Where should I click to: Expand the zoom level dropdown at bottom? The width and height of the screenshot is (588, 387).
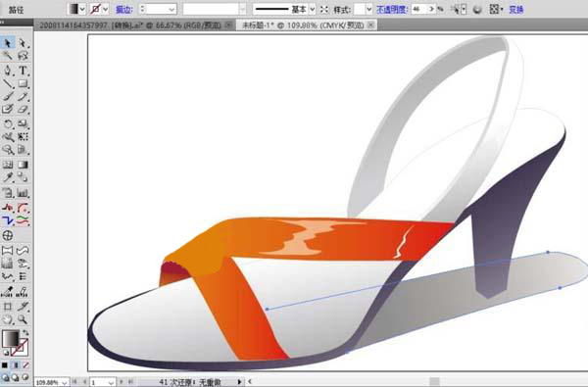click(x=65, y=382)
